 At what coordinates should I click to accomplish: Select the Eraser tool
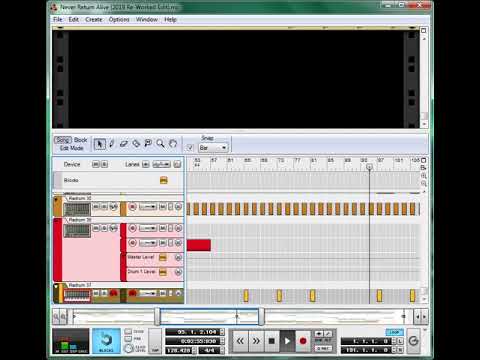[x=124, y=144]
